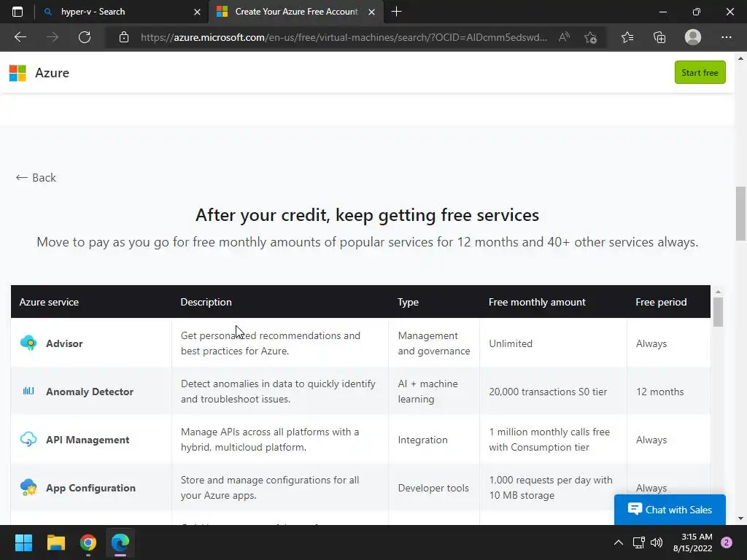Select Microsoft Edge taskbar icon
Viewport: 747px width, 560px height.
click(x=120, y=542)
